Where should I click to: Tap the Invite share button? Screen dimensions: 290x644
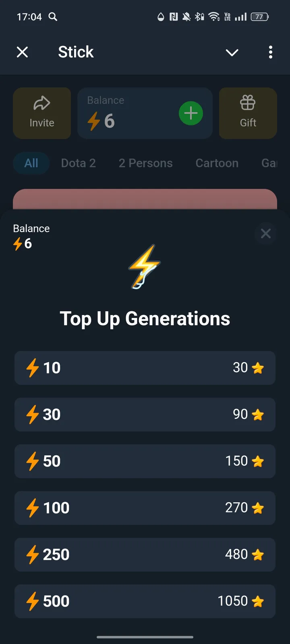pos(42,113)
